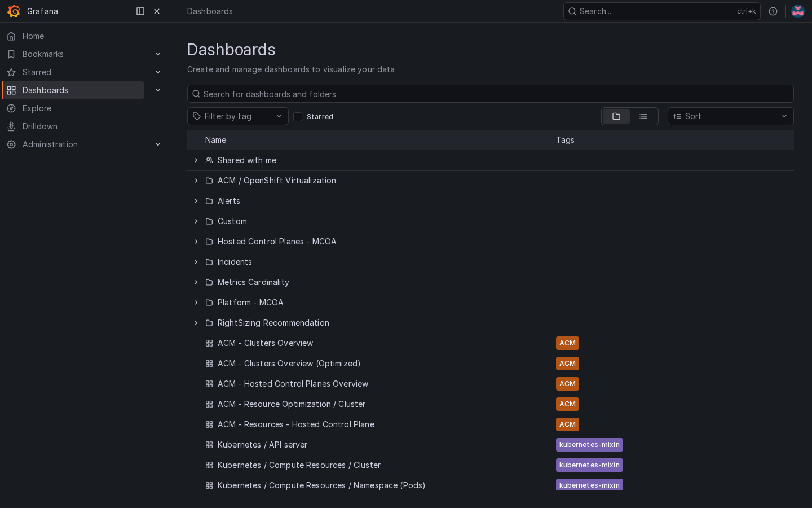This screenshot has height=508, width=812.
Task: Expand the Incidents folder chevron
Action: 196,262
